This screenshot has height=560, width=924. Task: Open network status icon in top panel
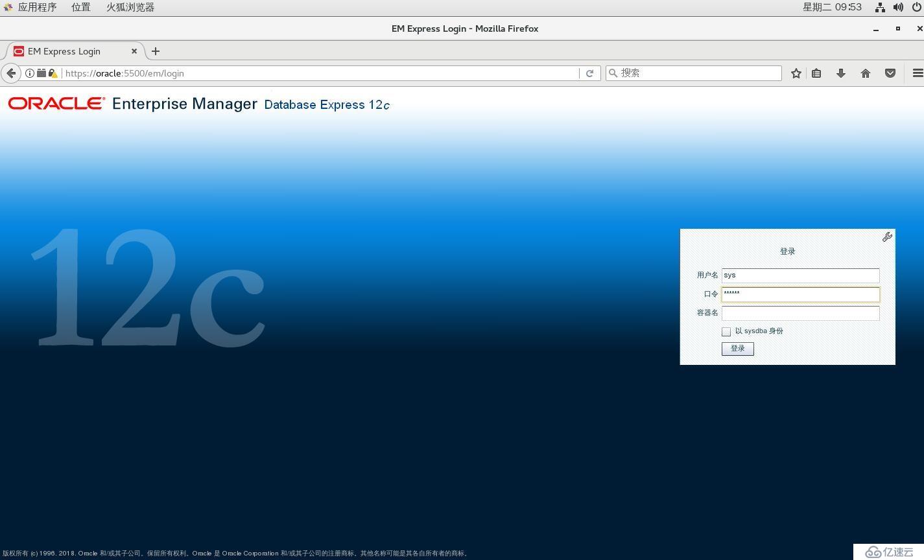880,7
